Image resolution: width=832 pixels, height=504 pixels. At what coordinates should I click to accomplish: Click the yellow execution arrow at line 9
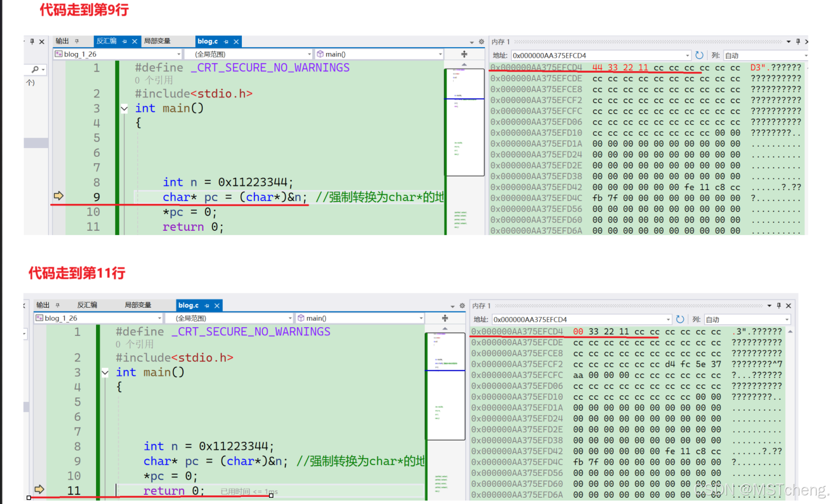58,195
